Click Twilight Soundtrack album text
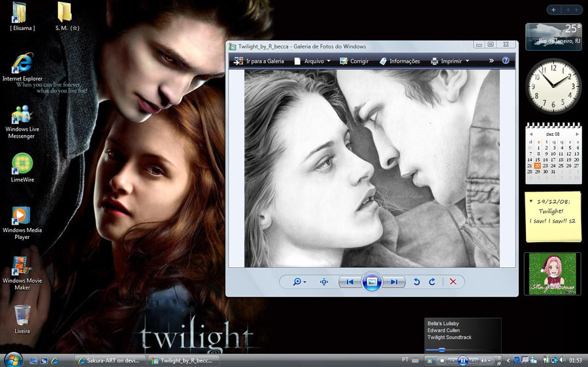Screen dimensions: 588x367 click(x=449, y=338)
